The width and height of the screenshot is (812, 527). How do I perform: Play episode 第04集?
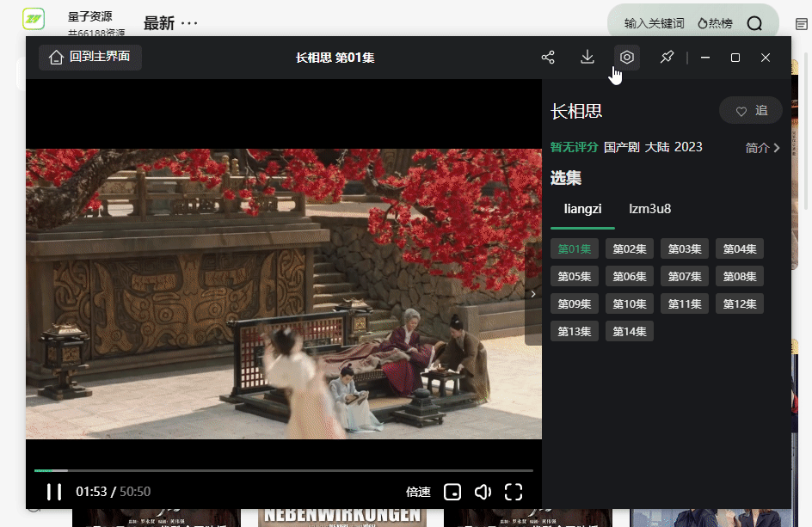click(740, 249)
